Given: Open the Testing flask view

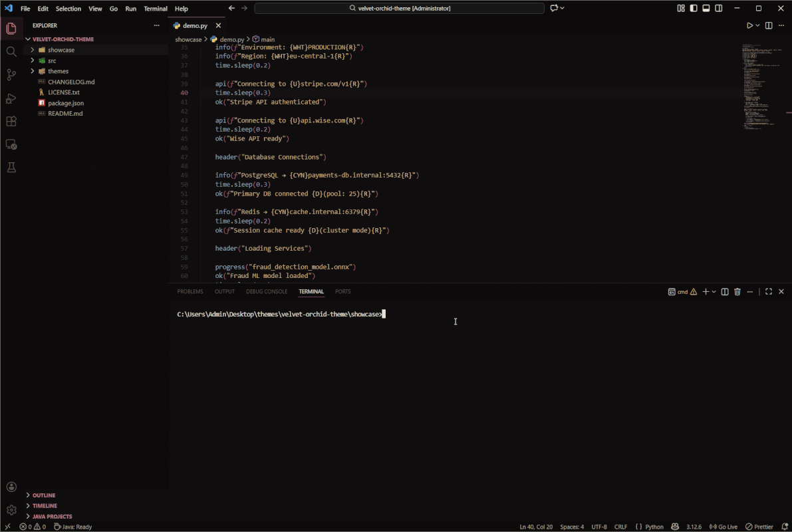Looking at the screenshot, I should click(x=11, y=167).
